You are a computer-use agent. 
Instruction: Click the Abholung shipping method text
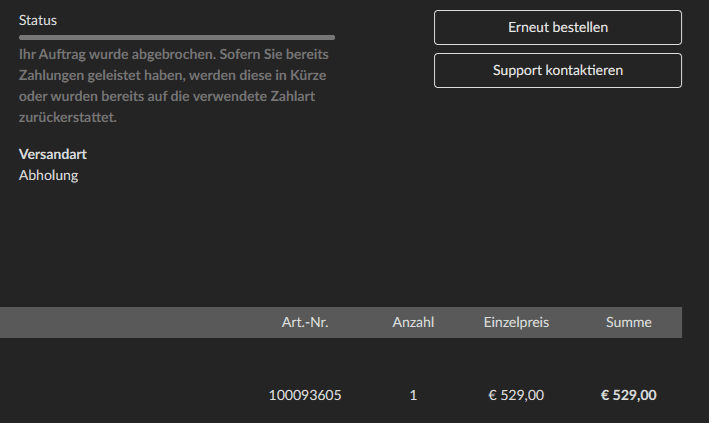tap(48, 175)
